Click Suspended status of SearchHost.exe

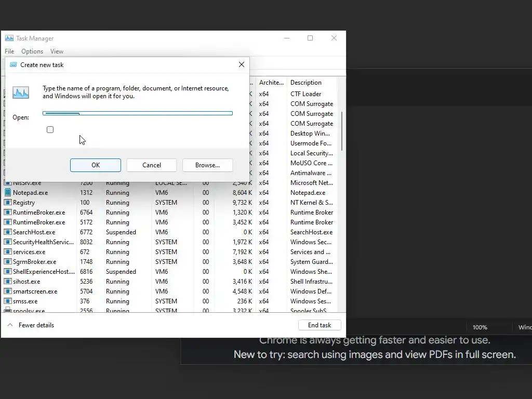pos(121,232)
